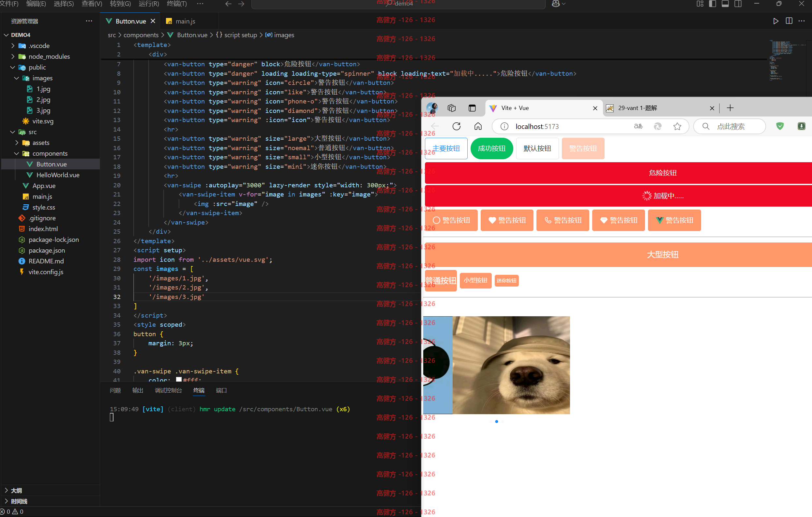Click the green shield icon in browser toolbar

780,126
